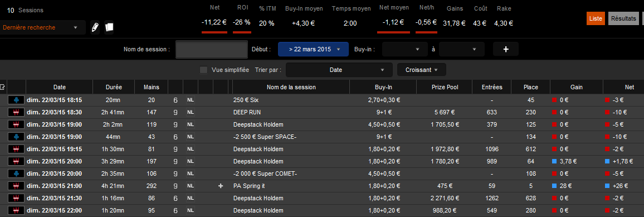Open the Croissant sort order dropdown

click(x=421, y=70)
